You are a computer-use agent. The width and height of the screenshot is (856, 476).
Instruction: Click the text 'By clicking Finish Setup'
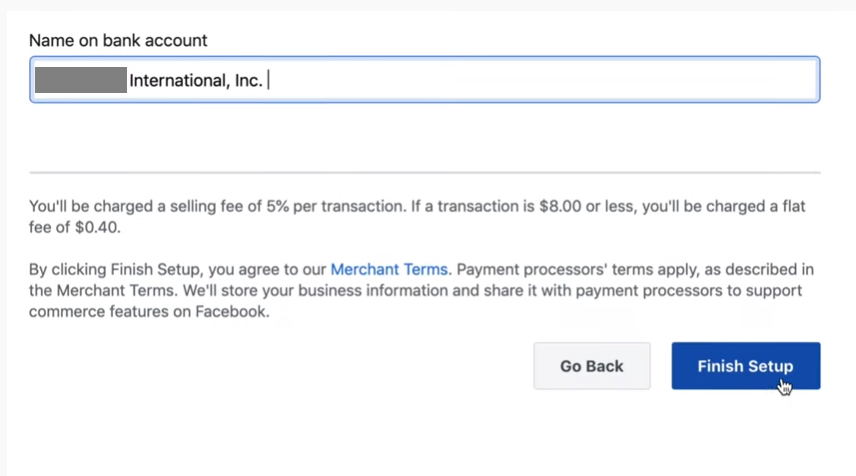click(116, 270)
